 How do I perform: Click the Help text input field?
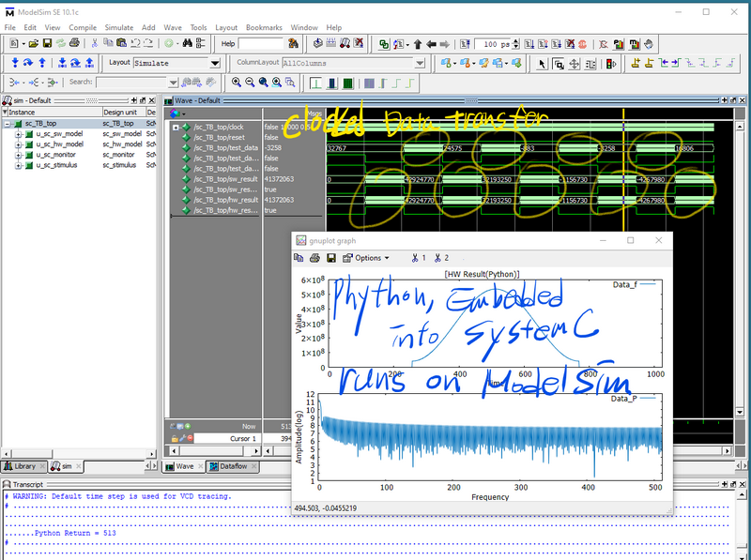261,43
